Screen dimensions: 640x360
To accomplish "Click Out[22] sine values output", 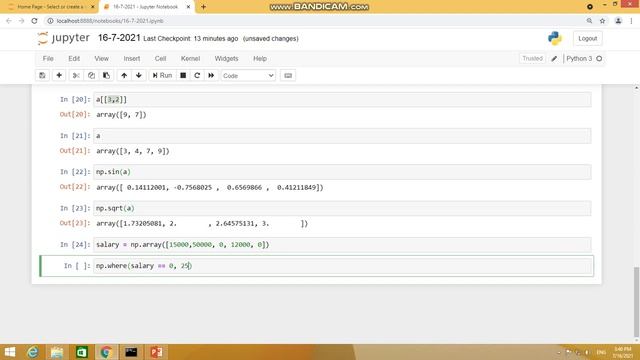I will (210, 187).
